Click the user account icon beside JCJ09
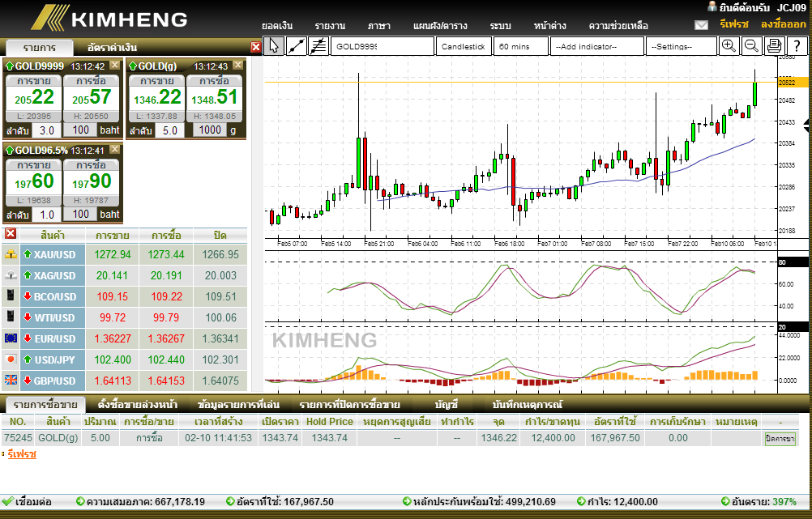 pyautogui.click(x=712, y=6)
